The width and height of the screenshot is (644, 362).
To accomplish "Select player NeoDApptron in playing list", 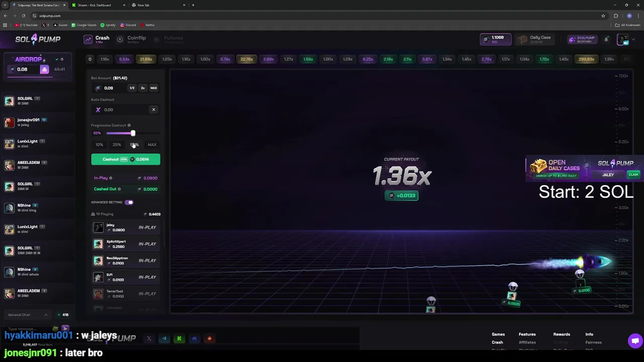I will tap(126, 260).
